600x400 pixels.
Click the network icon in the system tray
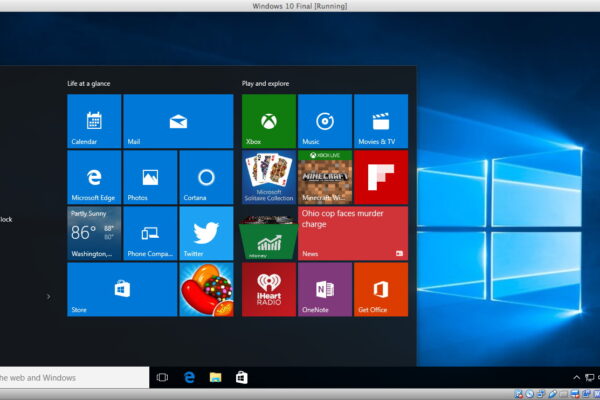(590, 378)
